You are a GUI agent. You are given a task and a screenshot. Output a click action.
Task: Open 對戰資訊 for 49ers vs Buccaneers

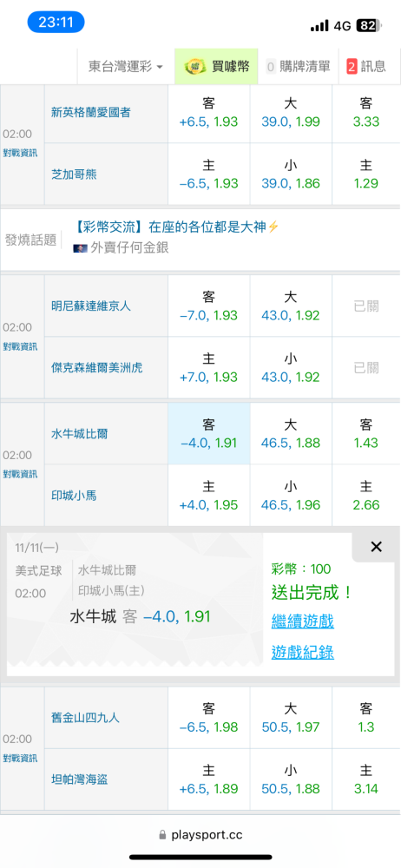tap(21, 758)
